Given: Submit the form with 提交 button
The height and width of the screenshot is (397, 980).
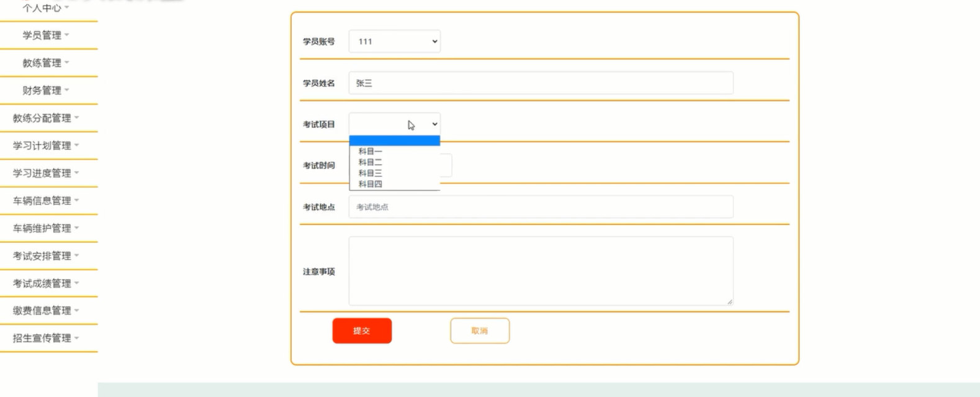Looking at the screenshot, I should (x=362, y=331).
